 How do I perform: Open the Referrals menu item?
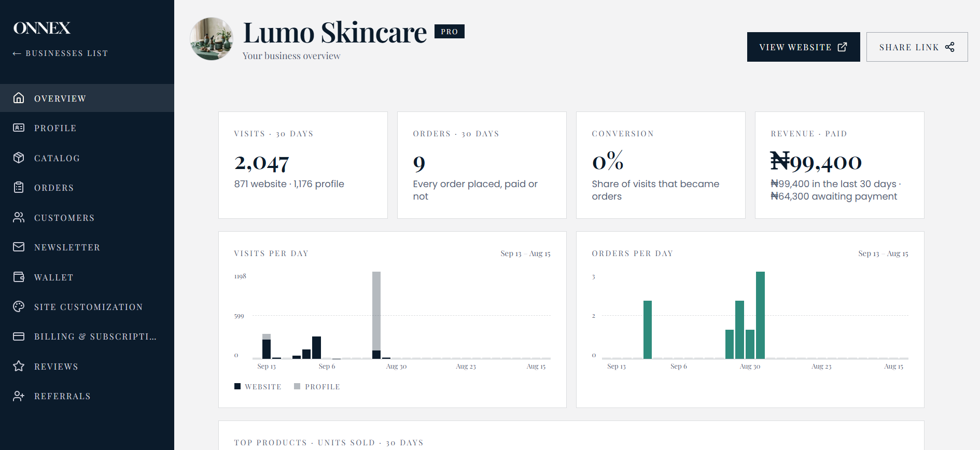click(87, 396)
